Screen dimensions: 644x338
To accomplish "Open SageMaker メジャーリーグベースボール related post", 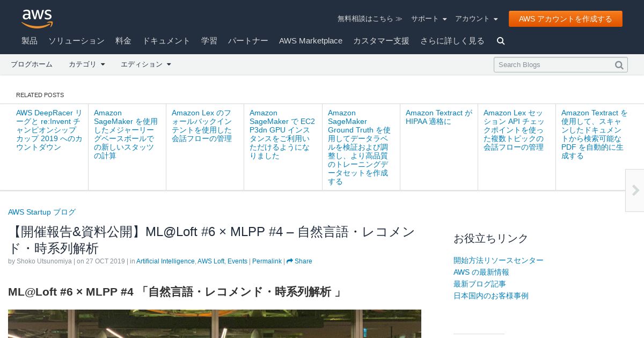I will tap(126, 134).
